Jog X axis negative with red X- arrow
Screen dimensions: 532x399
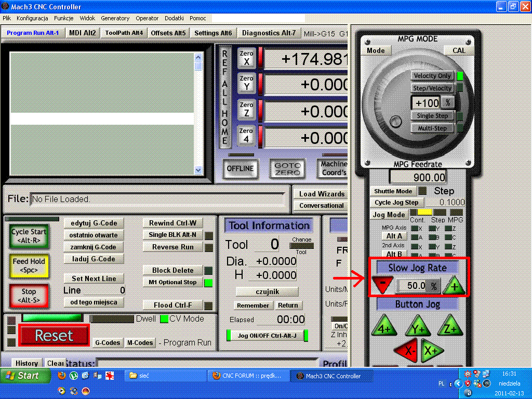[x=406, y=351]
